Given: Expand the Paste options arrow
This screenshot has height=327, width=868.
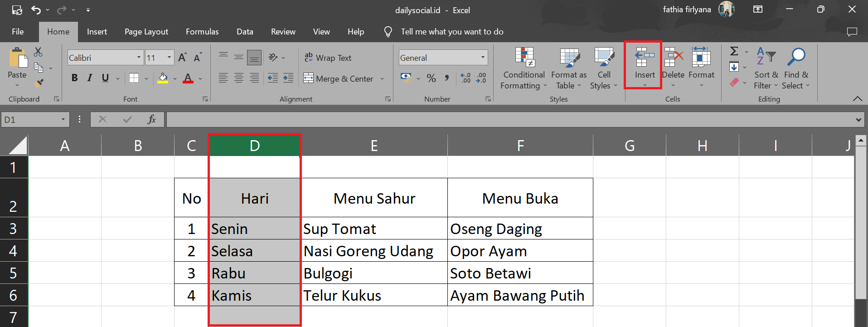Looking at the screenshot, I should click(x=17, y=85).
